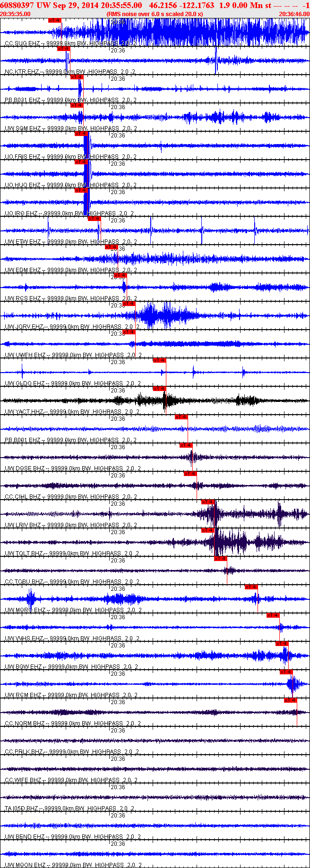The image size is (310, 868).
Task: Select red pick marker on PB.B001 trace
Action: pos(181,417)
